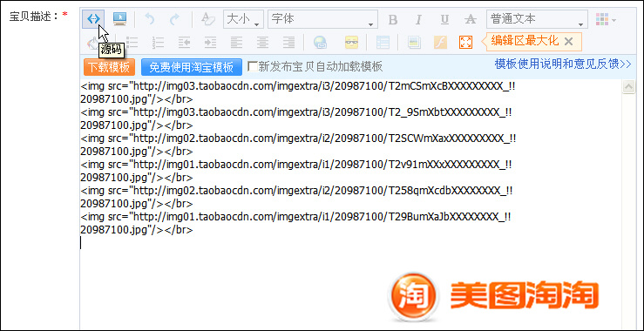The width and height of the screenshot is (644, 331).
Task: Click the empty line below the code
Action: [351, 243]
